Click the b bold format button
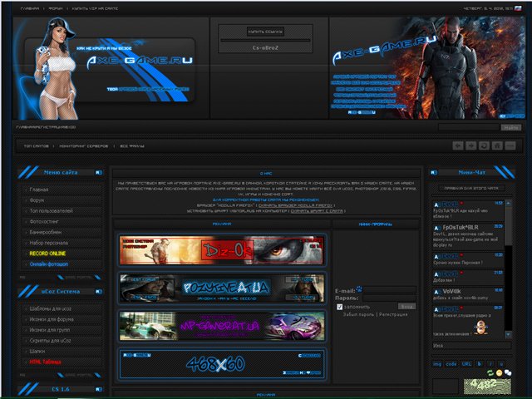 (x=480, y=364)
